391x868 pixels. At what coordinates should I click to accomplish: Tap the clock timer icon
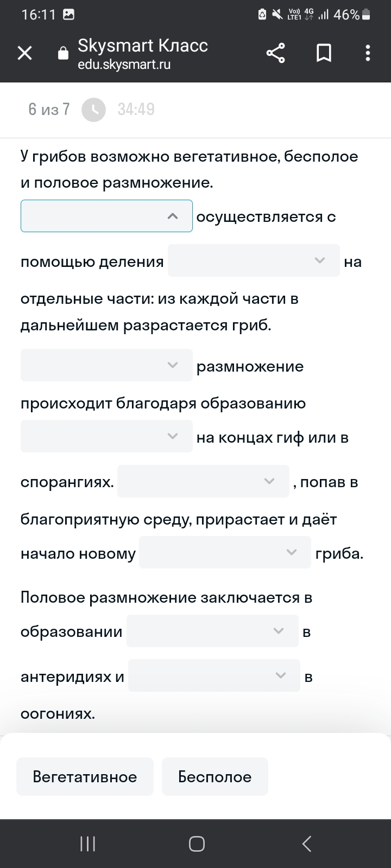pos(93,110)
